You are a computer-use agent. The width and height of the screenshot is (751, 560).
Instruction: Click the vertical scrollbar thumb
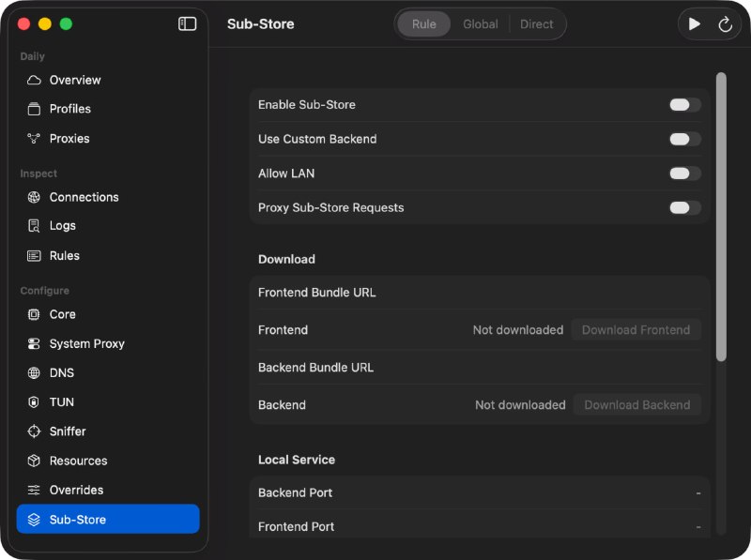[x=721, y=217]
